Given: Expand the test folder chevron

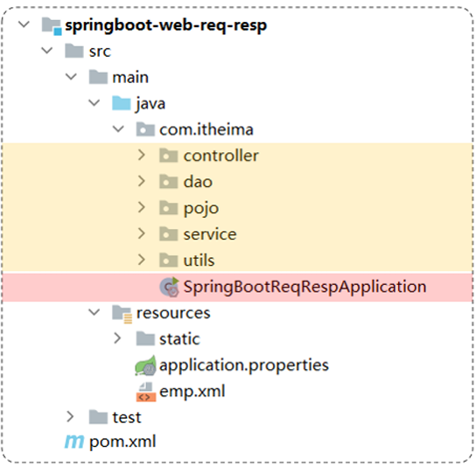Looking at the screenshot, I should (70, 417).
